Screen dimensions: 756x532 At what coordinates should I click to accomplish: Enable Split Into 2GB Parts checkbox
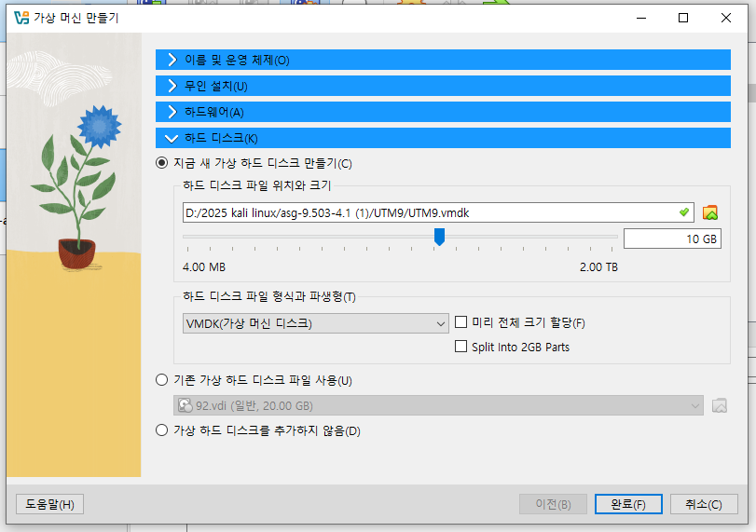pyautogui.click(x=460, y=347)
